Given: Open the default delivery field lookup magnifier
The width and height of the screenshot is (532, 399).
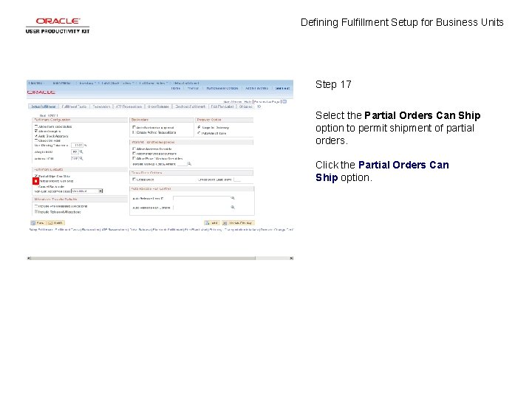Looking at the screenshot, I should click(190, 164).
